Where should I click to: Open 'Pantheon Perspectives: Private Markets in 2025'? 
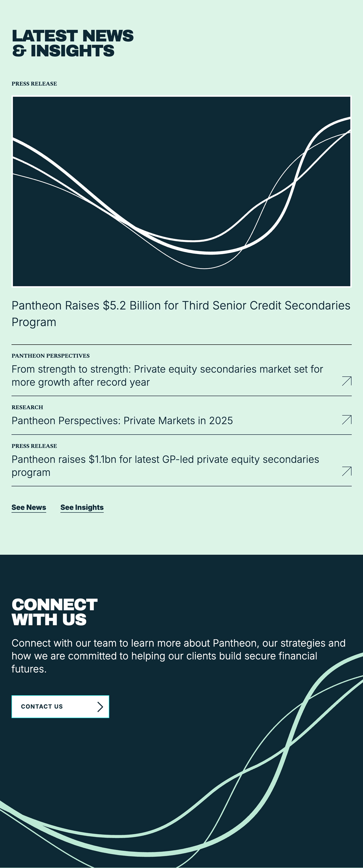[x=122, y=421]
